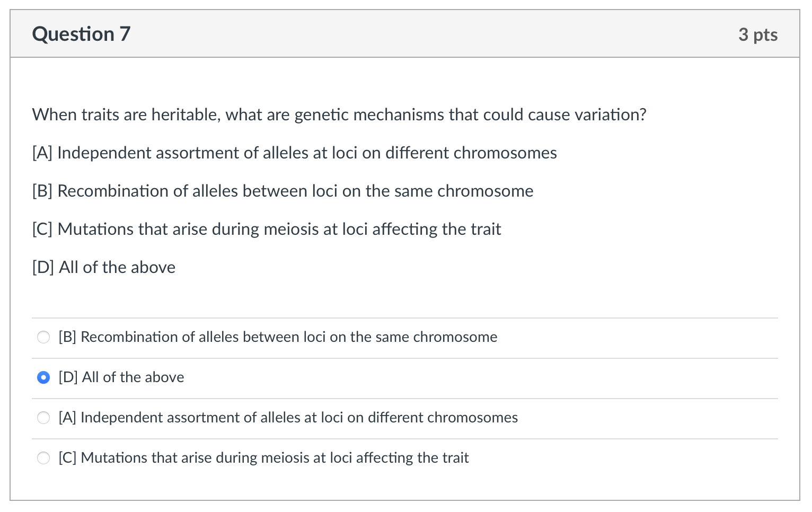Change selection to Mutations during meiosis answer
Screen dimensions: 812x512
coord(43,458)
